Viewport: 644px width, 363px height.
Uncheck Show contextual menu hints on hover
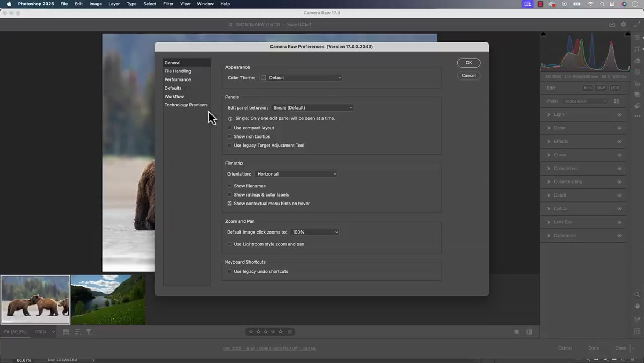[230, 204]
